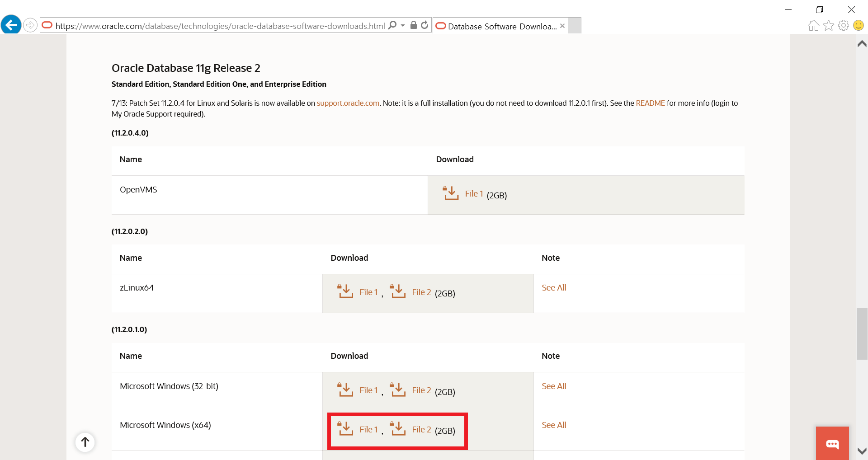Screen dimensions: 868x460
Task: Click Microsoft Windows (32-bit) row name
Action: [x=169, y=386]
